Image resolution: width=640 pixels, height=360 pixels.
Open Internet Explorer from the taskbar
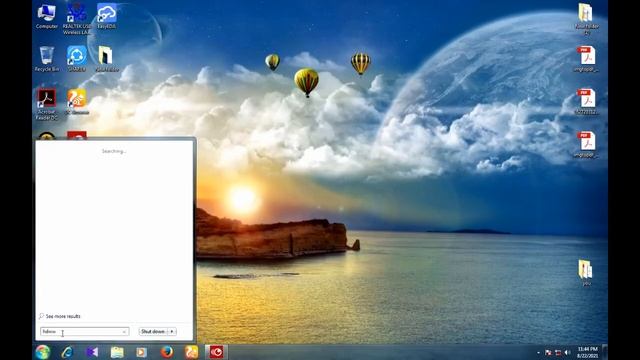[x=67, y=352]
